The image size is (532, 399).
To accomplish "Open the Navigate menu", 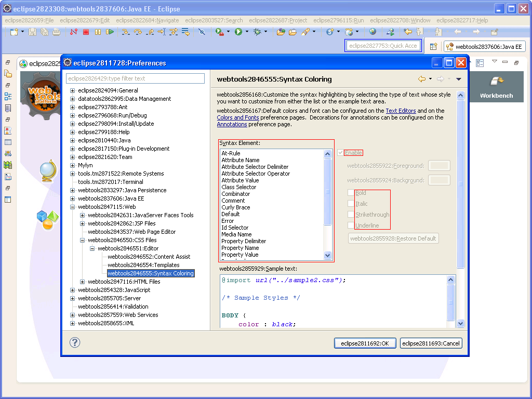I will coord(147,20).
